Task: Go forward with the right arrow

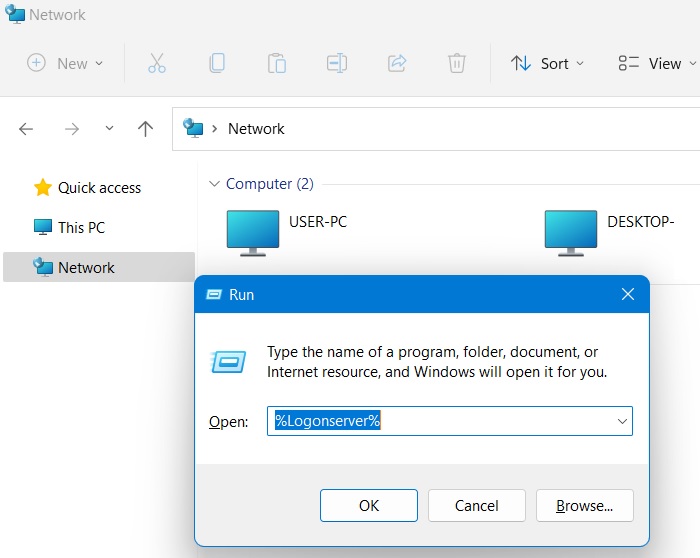Action: pos(72,129)
